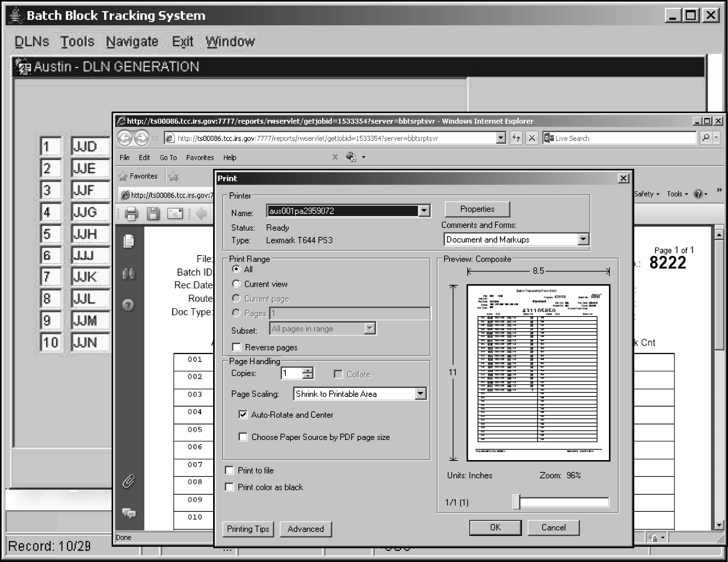The image size is (728, 562).
Task: Click the printer icon in PDF toolbar
Action: (x=131, y=214)
